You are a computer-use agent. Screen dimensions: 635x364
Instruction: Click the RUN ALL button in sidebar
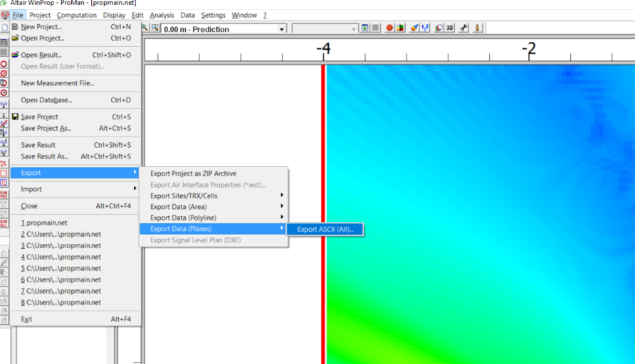[x=4, y=223]
